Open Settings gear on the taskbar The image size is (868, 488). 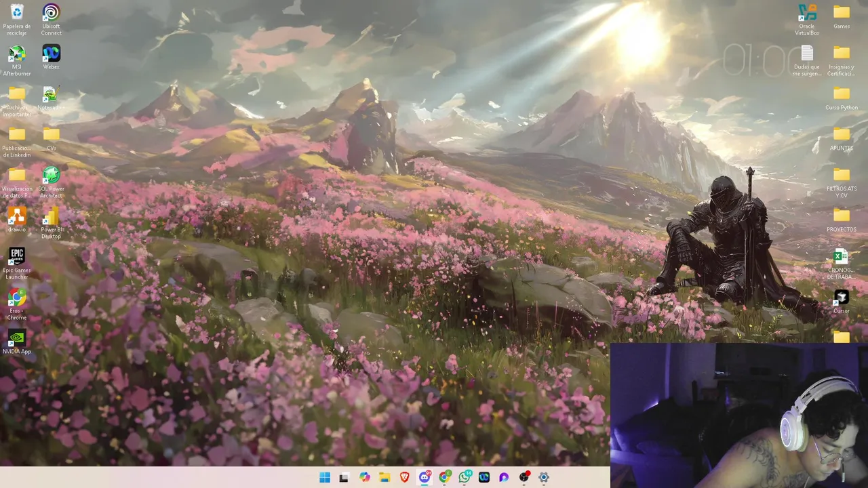[544, 477]
